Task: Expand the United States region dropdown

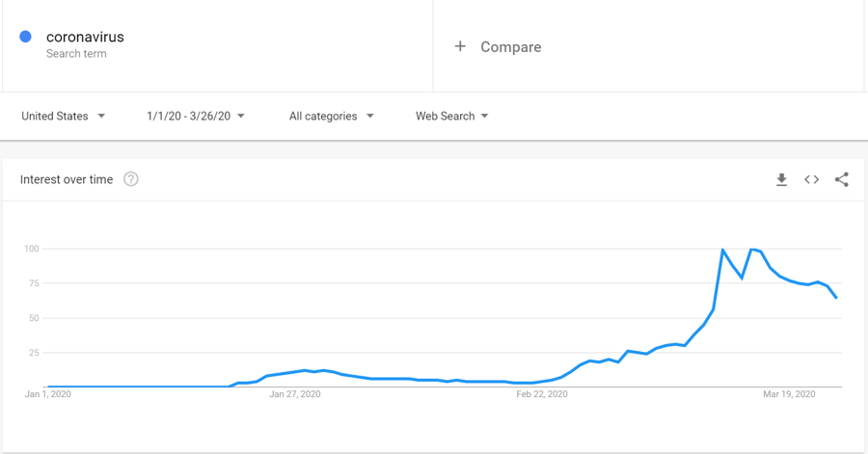Action: [x=63, y=116]
